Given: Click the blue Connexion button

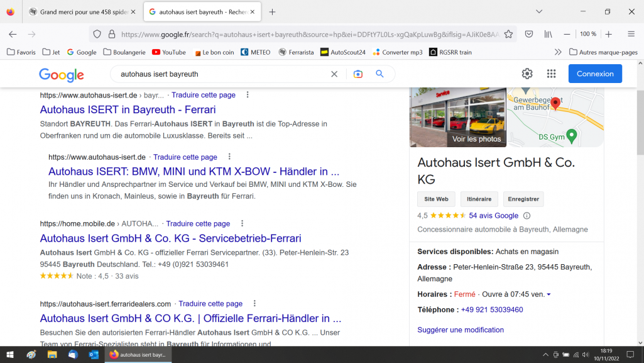Looking at the screenshot, I should (594, 74).
